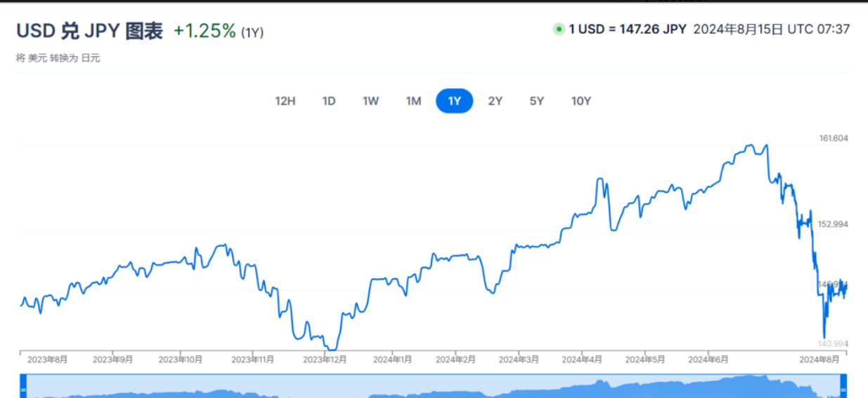The image size is (868, 398).
Task: Select the 12H time range tab
Action: [x=285, y=101]
